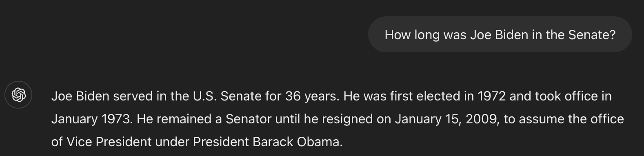Click the word "President" before Barack

(221, 142)
